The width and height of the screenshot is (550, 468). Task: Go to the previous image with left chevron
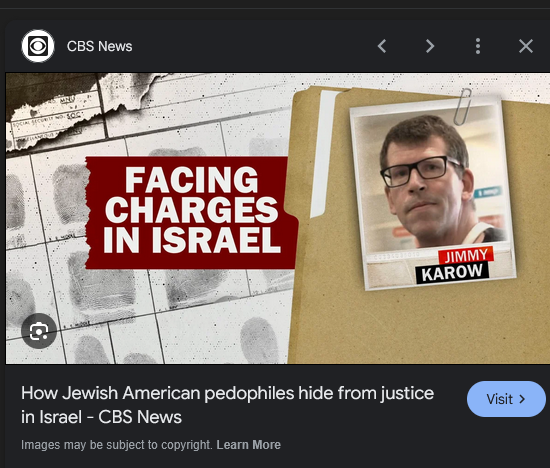[382, 46]
